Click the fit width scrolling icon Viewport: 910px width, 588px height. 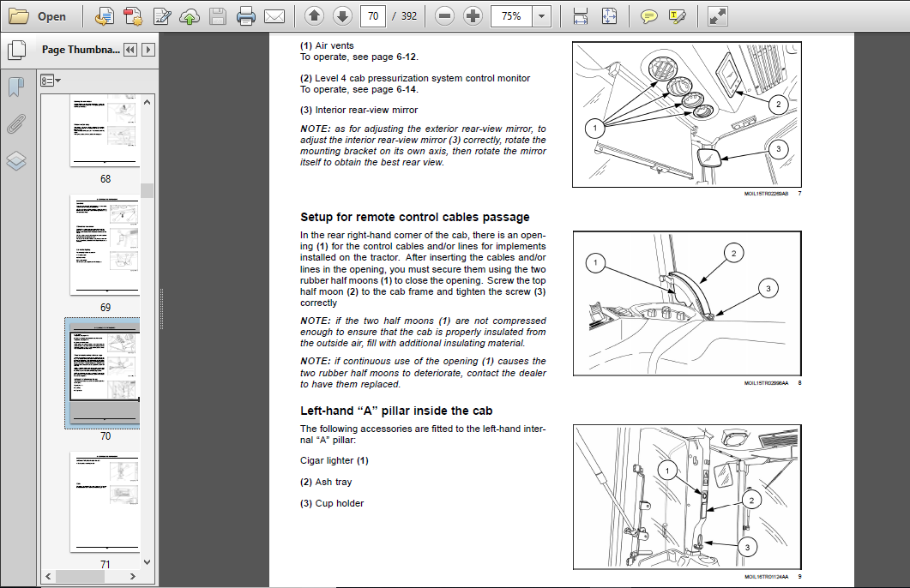click(581, 16)
